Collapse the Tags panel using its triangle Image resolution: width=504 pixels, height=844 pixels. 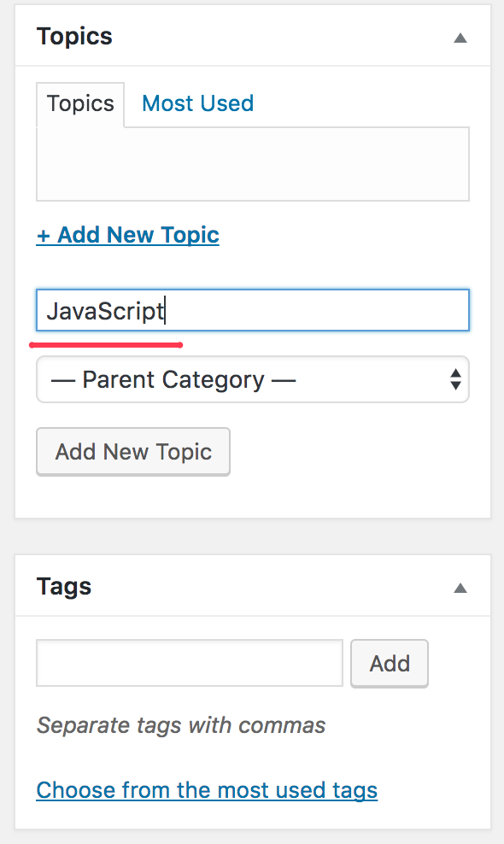click(x=460, y=588)
